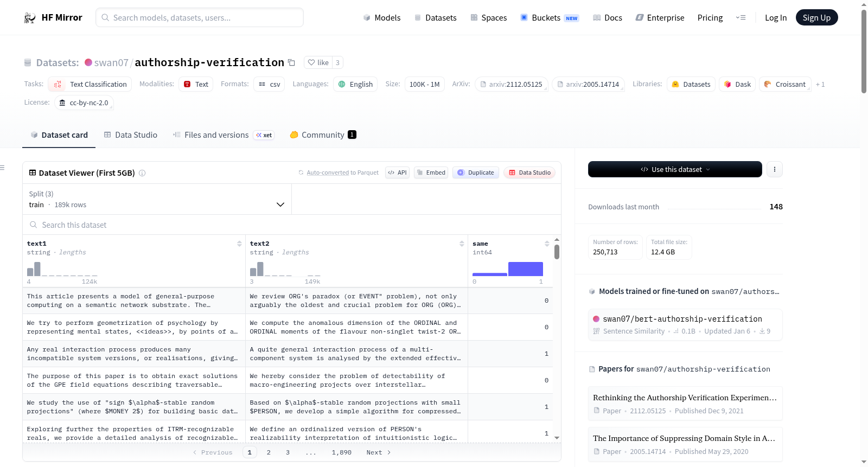
Task: Click the Text Classification task tag
Action: (90, 84)
